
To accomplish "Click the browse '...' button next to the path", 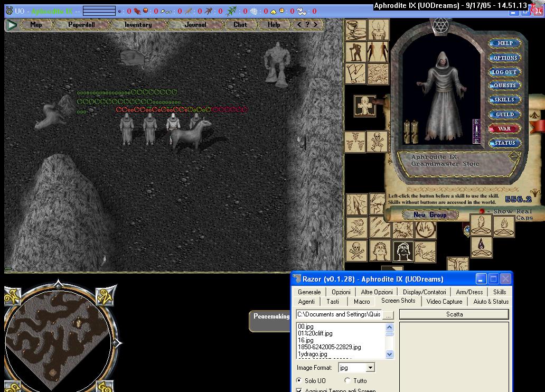I will pos(388,315).
